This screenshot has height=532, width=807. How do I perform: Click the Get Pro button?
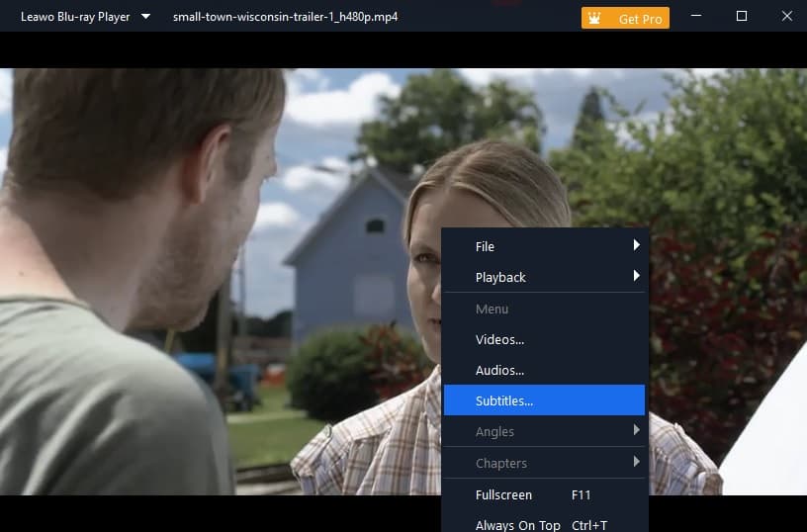coord(625,18)
